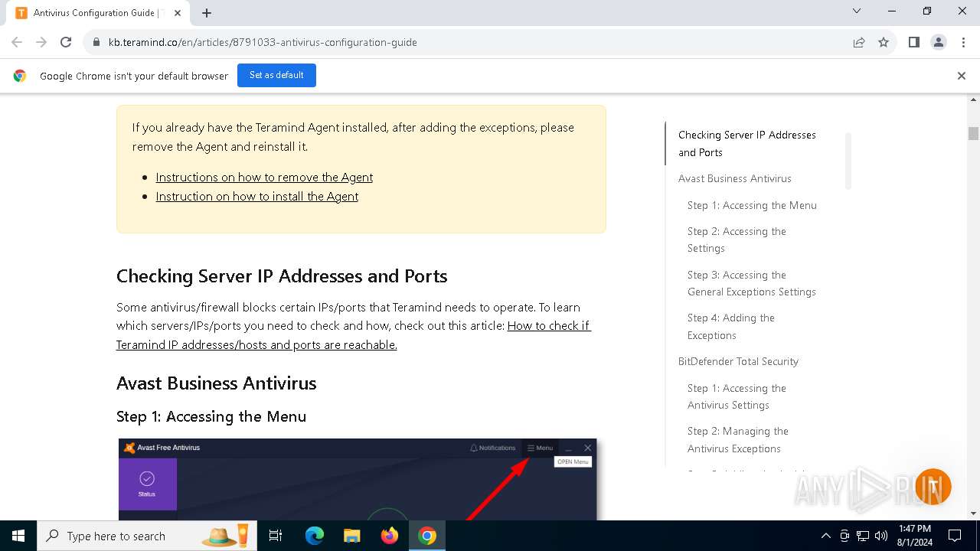The width and height of the screenshot is (980, 551).
Task: Open the taskbar clock and date
Action: pos(915,536)
